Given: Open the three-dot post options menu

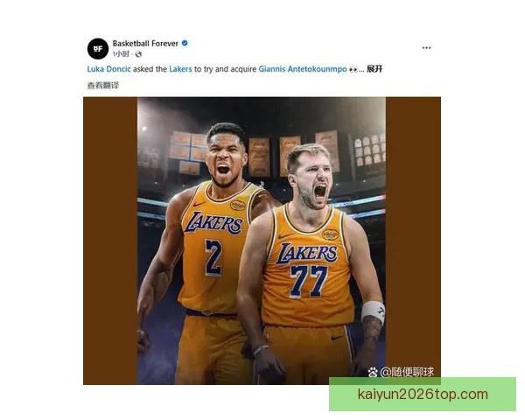Looking at the screenshot, I should tap(426, 48).
